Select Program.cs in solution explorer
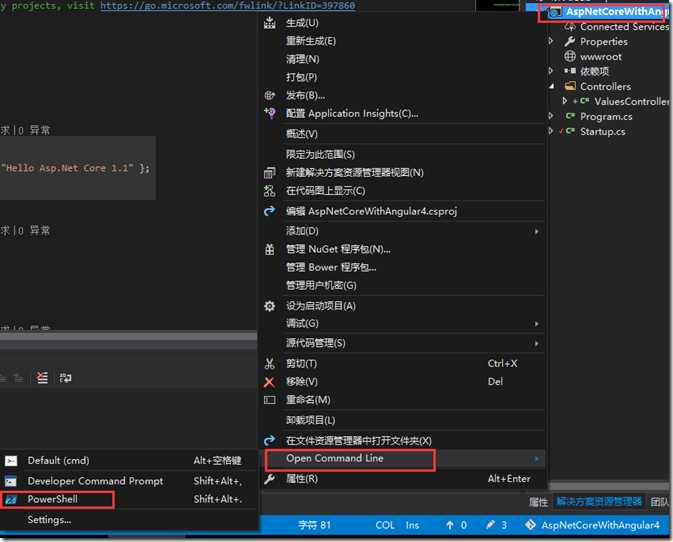This screenshot has height=542, width=673. 606,116
